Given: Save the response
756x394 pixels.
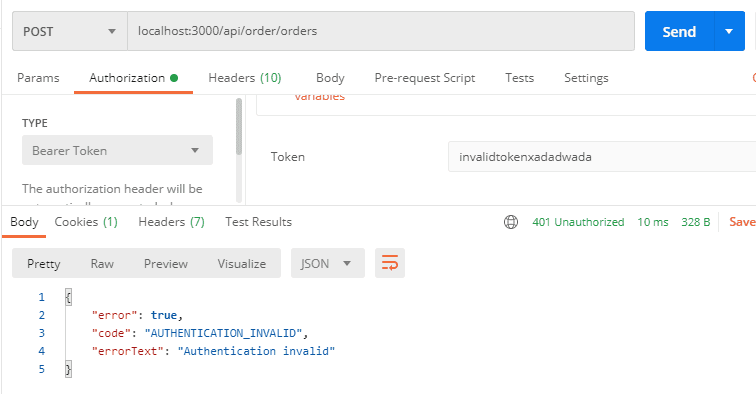Looking at the screenshot, I should (x=742, y=222).
